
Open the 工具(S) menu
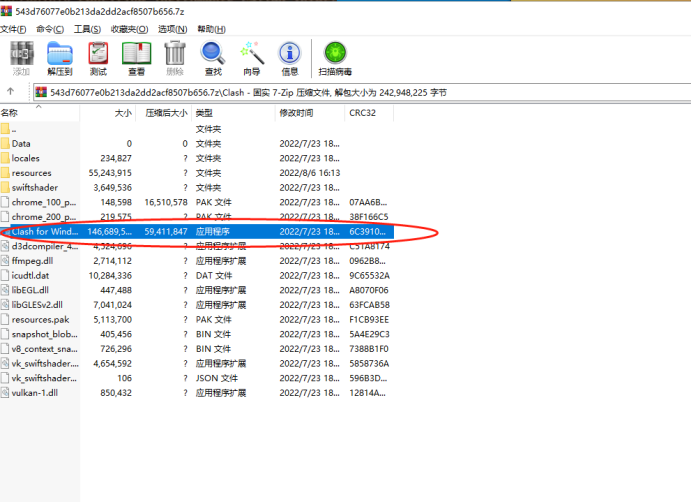pos(87,29)
